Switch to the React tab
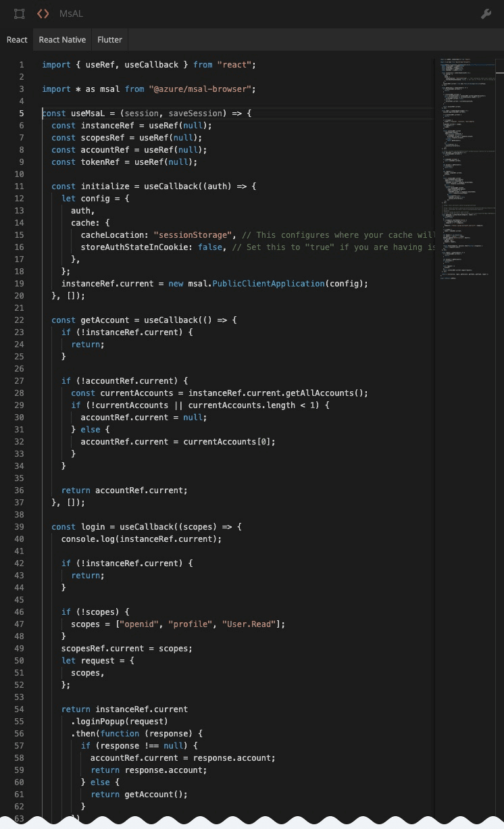504x829 pixels. click(x=17, y=40)
